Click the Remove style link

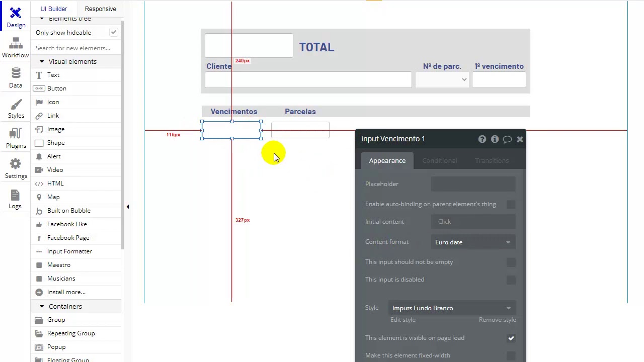coord(497,320)
